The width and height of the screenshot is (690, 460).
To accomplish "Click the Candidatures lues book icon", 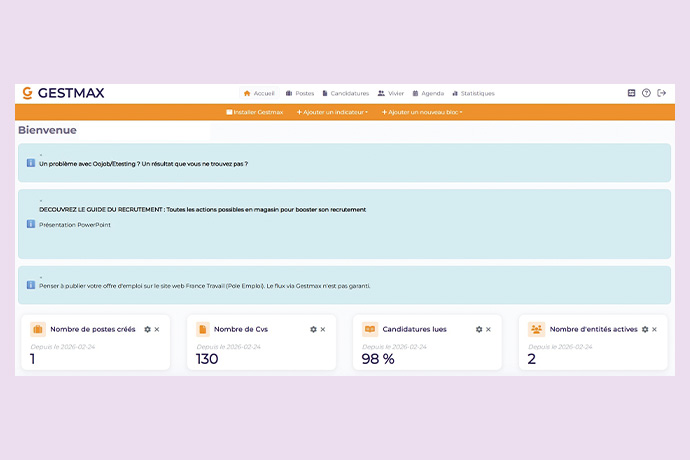I will pos(369,329).
